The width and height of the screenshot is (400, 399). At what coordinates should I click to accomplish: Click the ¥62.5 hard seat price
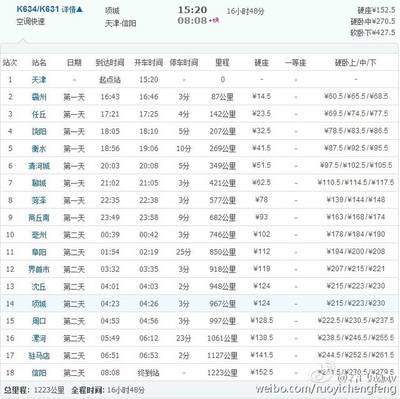point(262,183)
